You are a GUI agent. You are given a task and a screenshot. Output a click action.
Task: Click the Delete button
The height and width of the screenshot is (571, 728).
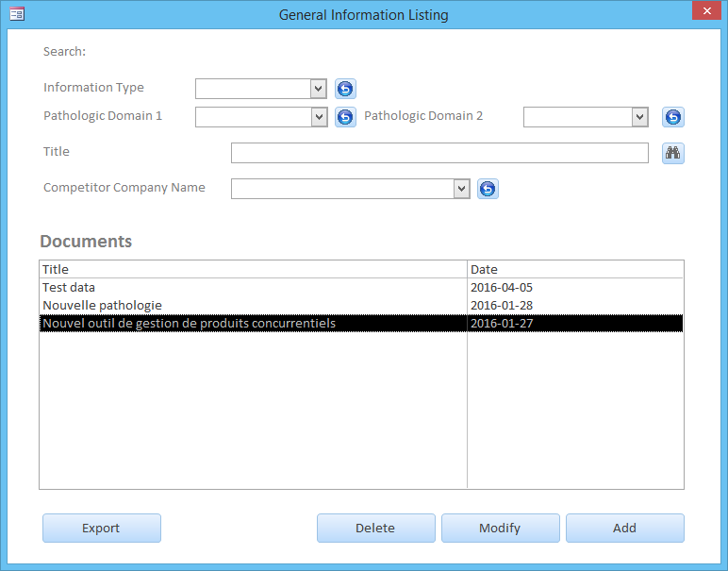376,529
